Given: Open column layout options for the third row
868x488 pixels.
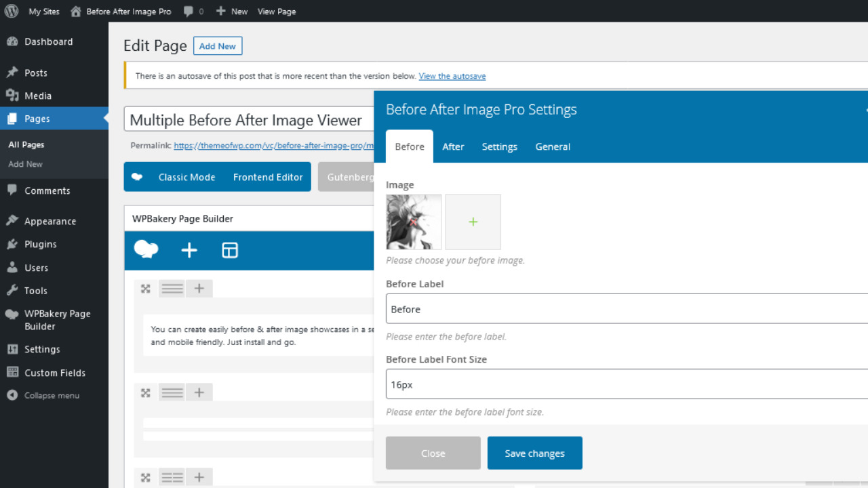Looking at the screenshot, I should (172, 478).
